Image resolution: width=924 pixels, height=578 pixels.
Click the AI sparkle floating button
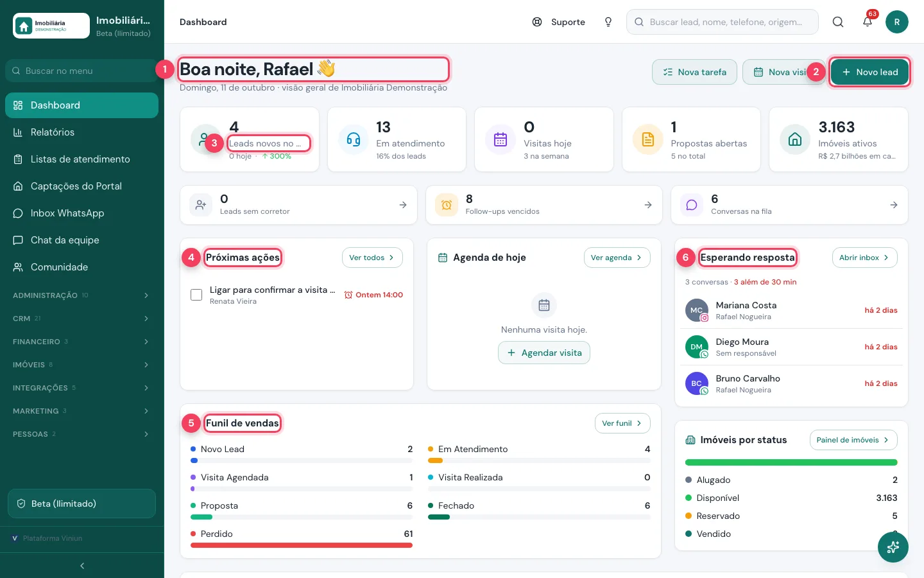point(893,547)
